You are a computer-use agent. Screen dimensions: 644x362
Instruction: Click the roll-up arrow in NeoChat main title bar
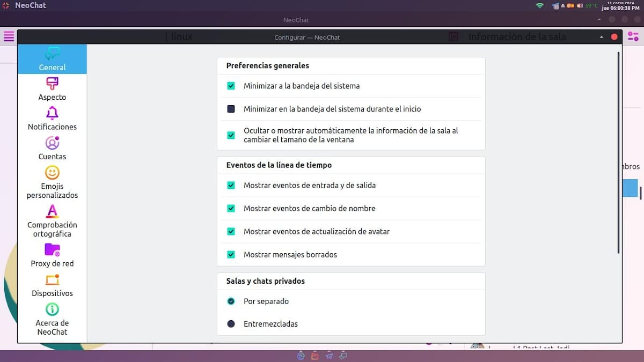point(599,20)
